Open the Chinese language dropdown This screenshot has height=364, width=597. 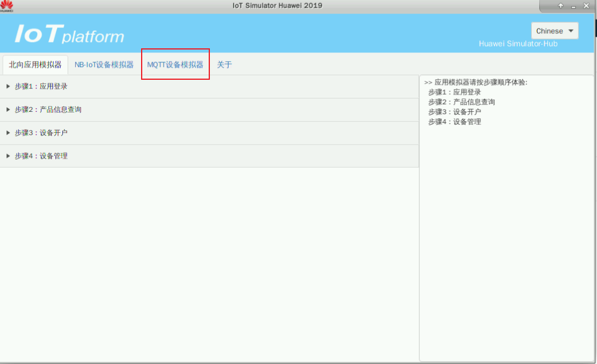pyautogui.click(x=555, y=31)
